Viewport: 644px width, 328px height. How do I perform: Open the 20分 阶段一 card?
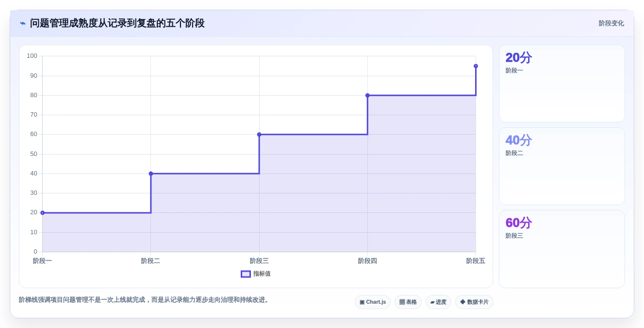tap(562, 84)
